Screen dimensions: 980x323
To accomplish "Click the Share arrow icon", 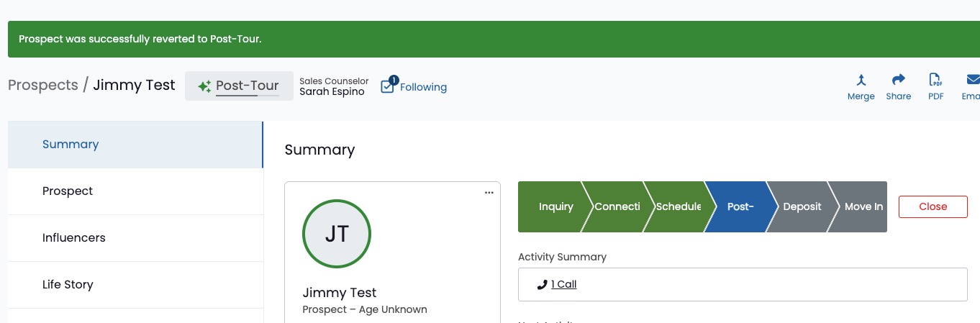I will click(x=898, y=80).
